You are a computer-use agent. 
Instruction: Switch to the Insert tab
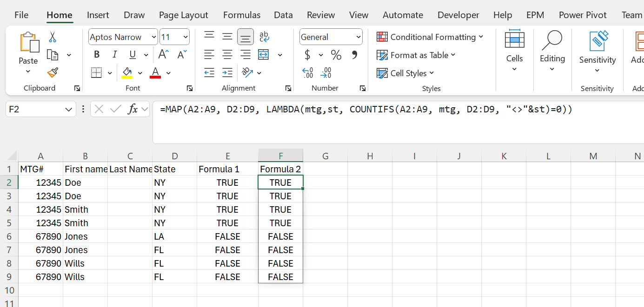click(x=98, y=15)
